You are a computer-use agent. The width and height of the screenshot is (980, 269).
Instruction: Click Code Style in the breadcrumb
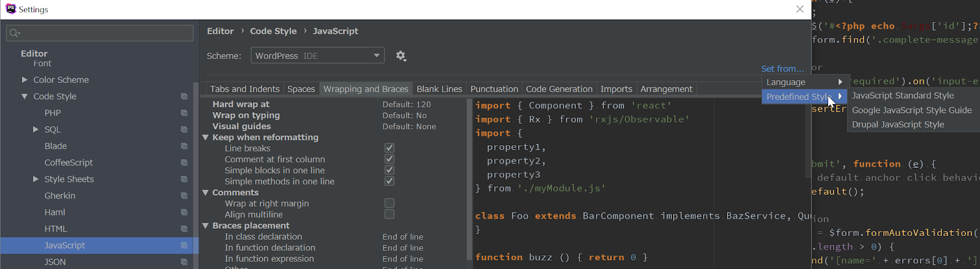tap(273, 31)
